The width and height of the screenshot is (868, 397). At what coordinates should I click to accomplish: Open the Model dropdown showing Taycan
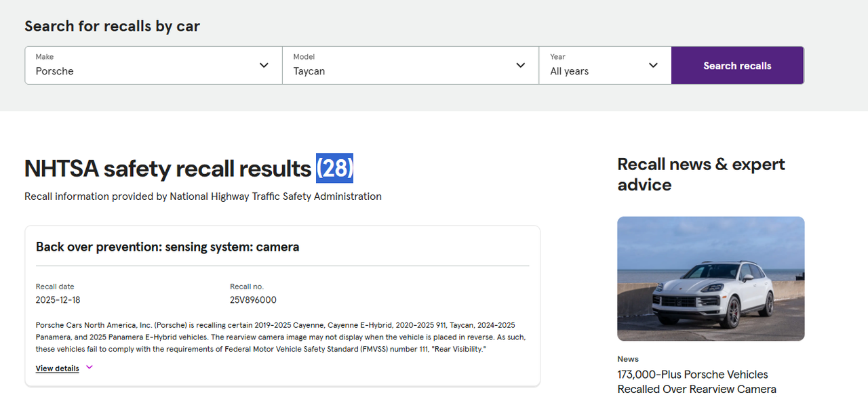coord(411,65)
